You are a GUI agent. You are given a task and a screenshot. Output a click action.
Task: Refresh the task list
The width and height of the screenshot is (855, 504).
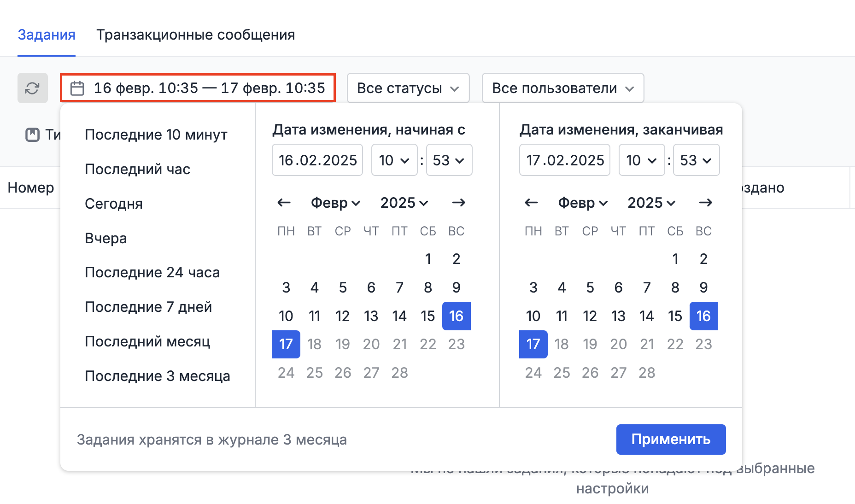(x=32, y=88)
